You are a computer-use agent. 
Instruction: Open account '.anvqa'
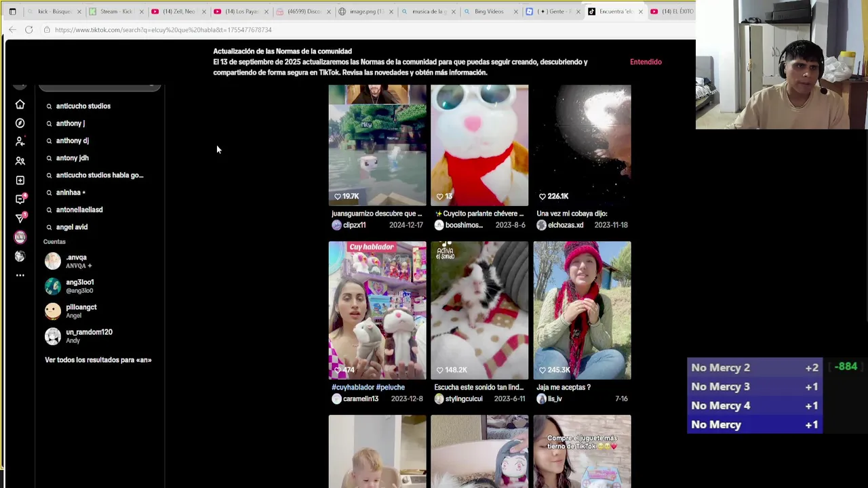pyautogui.click(x=100, y=261)
